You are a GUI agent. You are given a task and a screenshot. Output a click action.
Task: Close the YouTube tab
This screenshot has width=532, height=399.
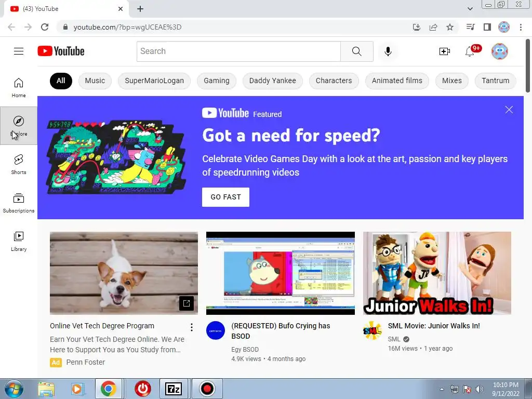pos(121,9)
